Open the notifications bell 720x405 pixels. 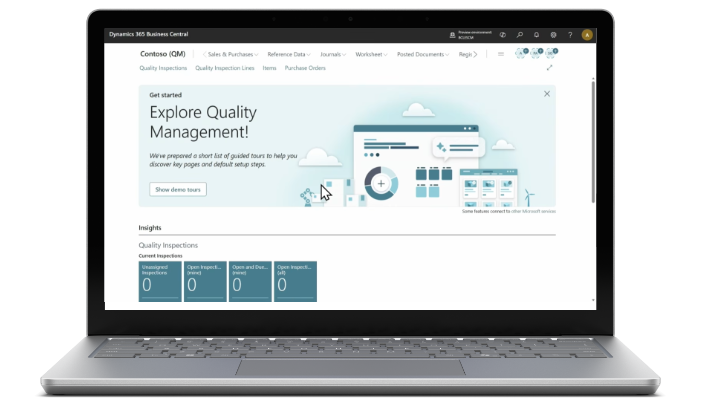(x=536, y=35)
